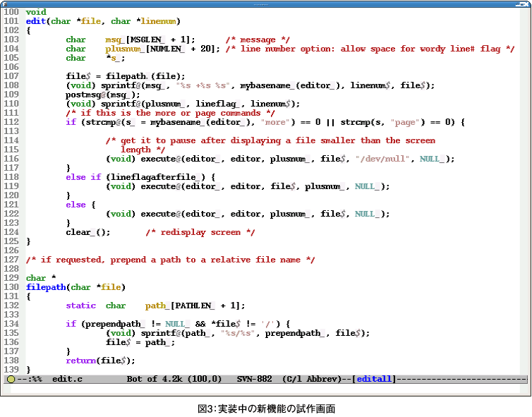This screenshot has height=417, width=532.
Task: Click the *linenum parameter on line 101
Action: pyautogui.click(x=156, y=21)
